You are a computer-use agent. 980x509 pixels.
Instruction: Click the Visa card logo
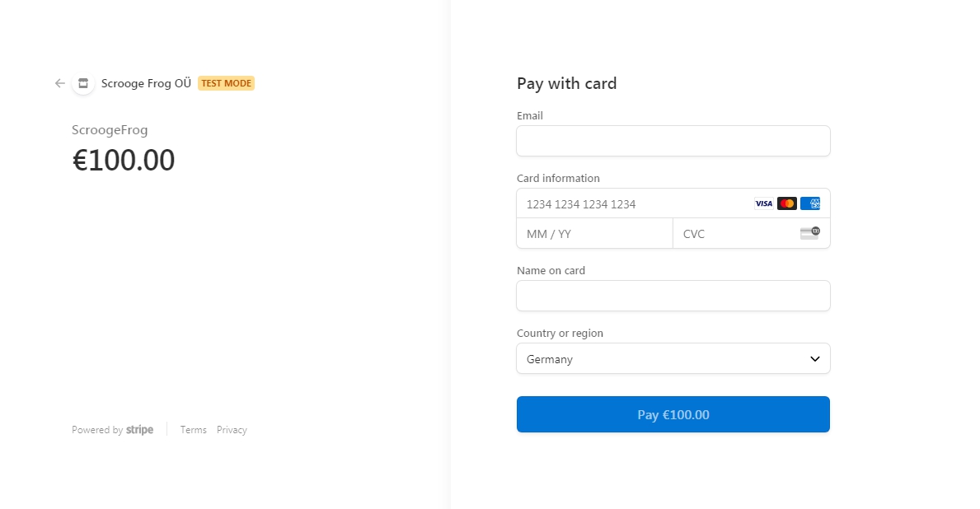click(764, 203)
